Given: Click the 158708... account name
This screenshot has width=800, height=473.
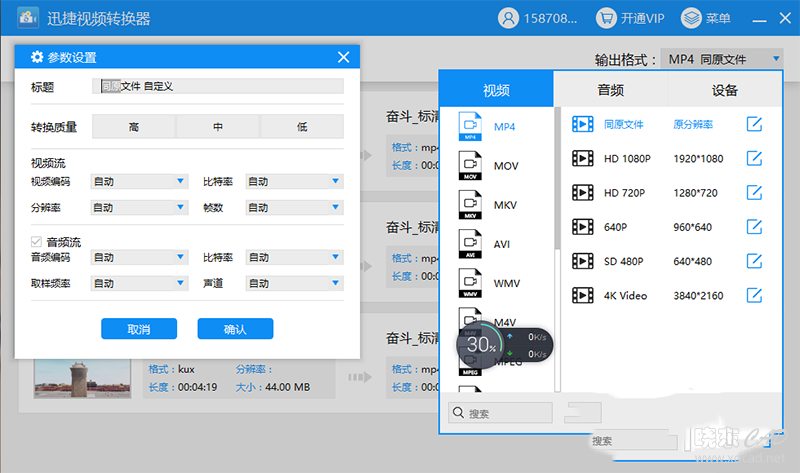Looking at the screenshot, I should pyautogui.click(x=550, y=18).
